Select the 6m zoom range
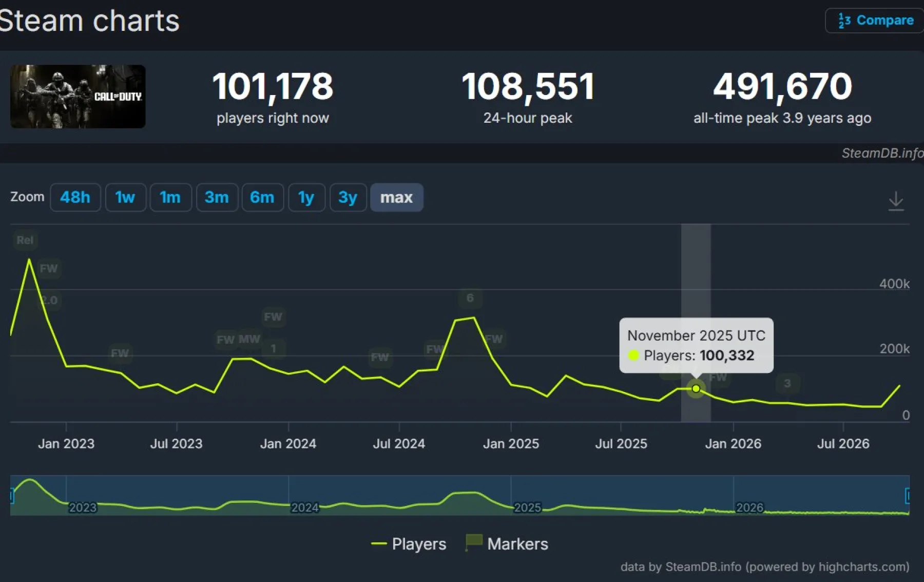The image size is (924, 582). (262, 197)
